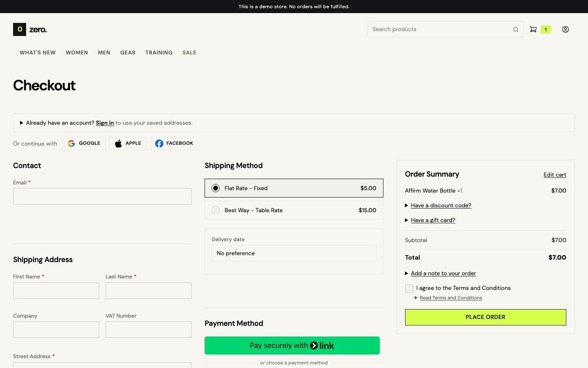Click the Email input field
The height and width of the screenshot is (368, 588).
(x=102, y=196)
